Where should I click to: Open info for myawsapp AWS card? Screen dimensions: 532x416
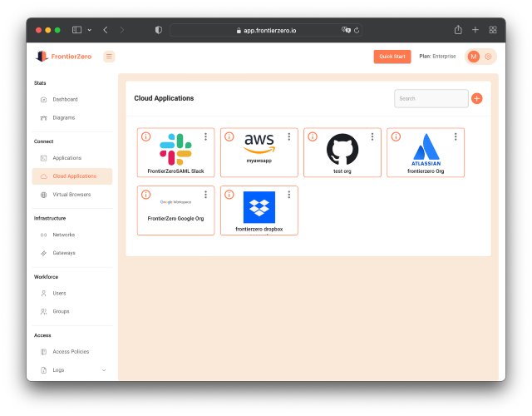(229, 136)
